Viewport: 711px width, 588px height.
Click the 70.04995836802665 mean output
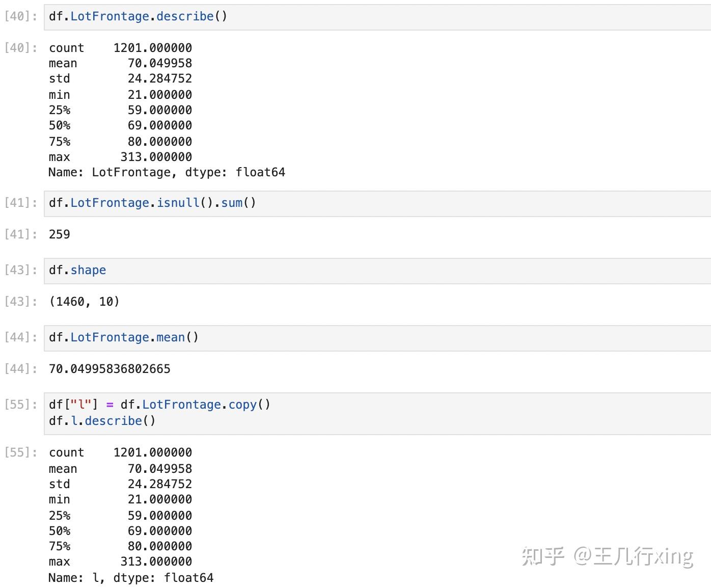(110, 369)
